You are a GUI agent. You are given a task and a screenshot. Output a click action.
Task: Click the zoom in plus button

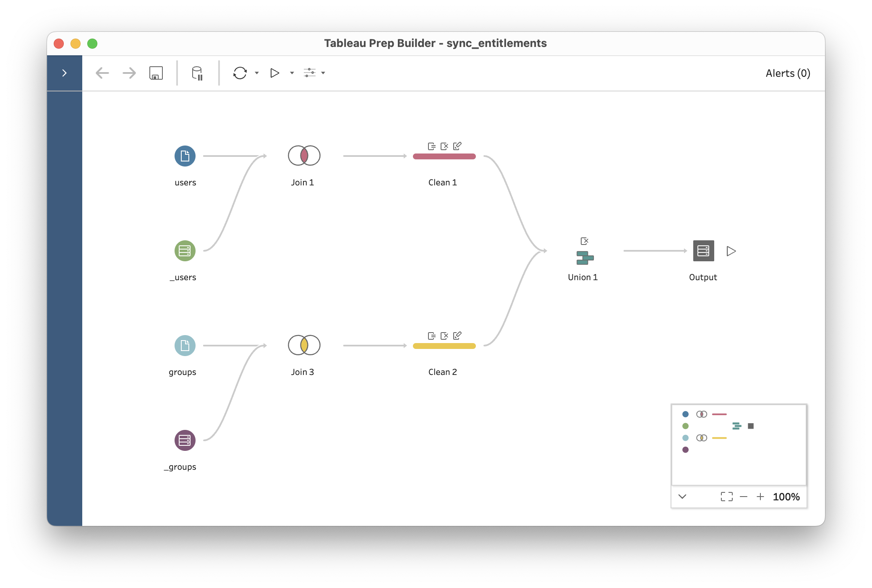(x=760, y=497)
